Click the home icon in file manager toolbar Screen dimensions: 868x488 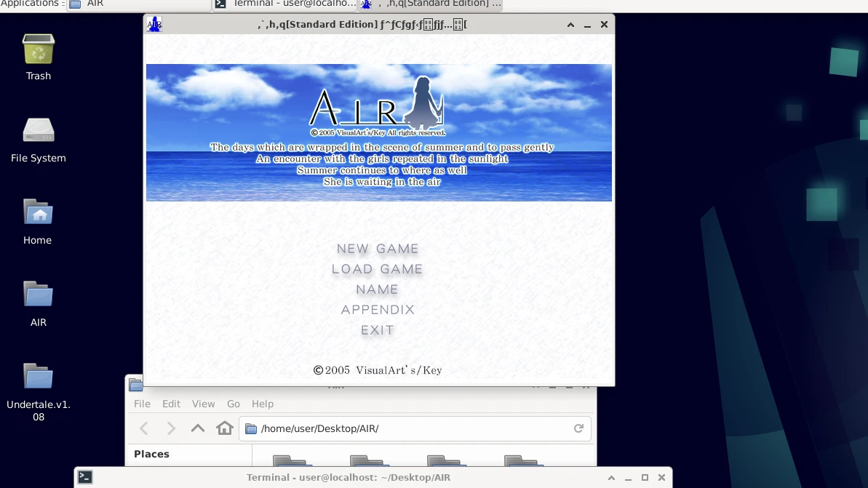(225, 428)
